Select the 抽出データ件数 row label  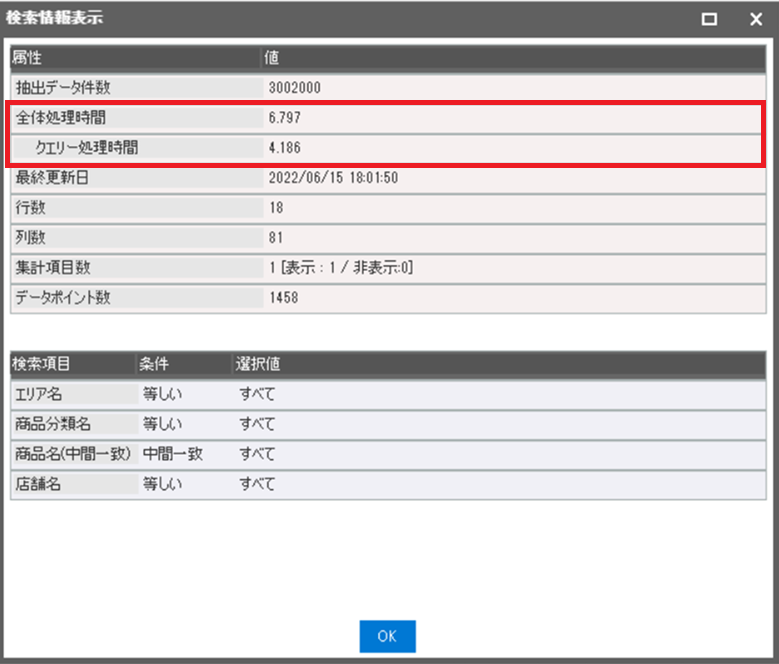tap(63, 88)
